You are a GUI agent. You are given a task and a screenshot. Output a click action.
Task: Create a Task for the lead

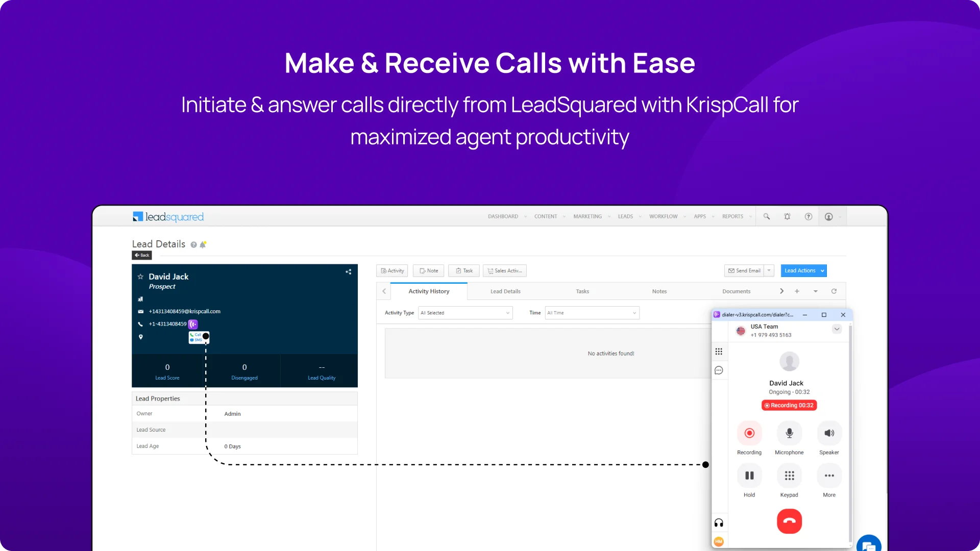click(x=464, y=271)
